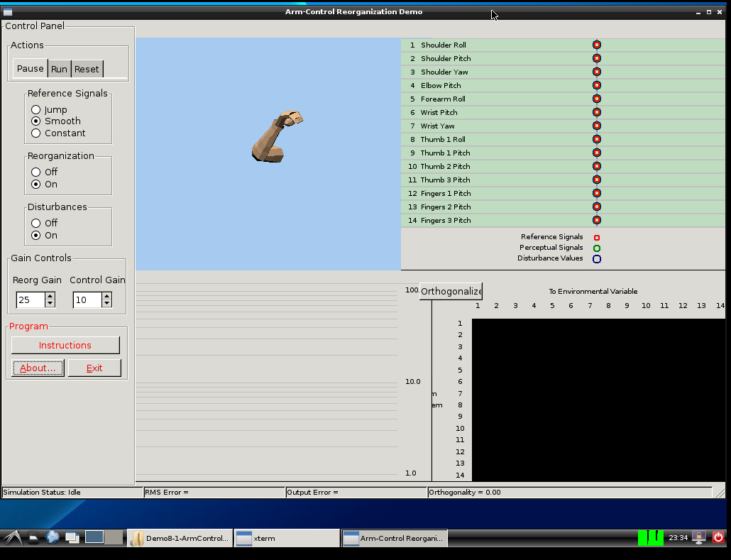Click the red power icon in taskbar
Viewport: 731px width, 560px height.
pos(718,538)
